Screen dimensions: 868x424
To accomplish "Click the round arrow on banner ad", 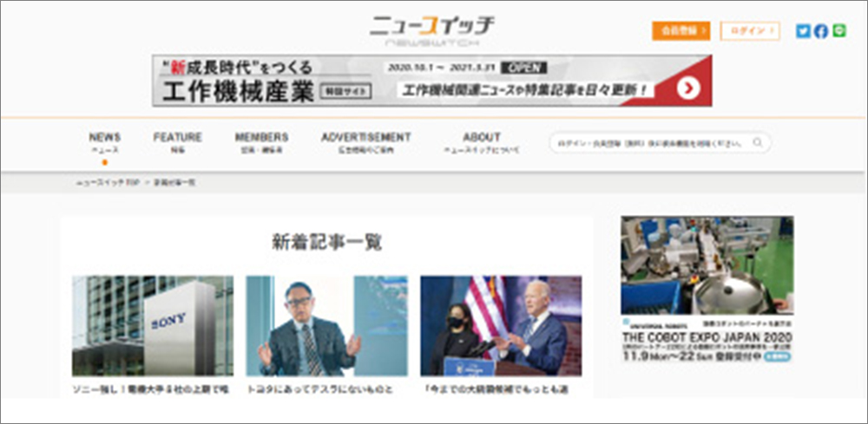I will tap(688, 88).
